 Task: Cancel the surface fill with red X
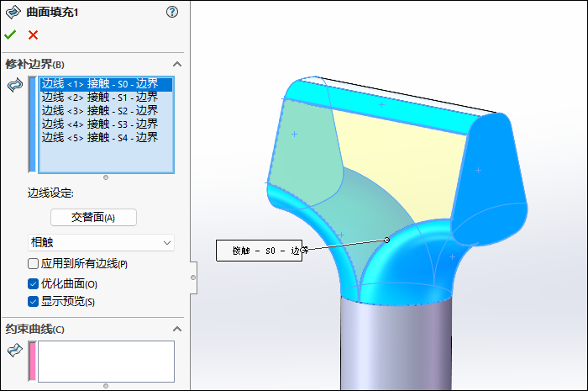click(33, 34)
